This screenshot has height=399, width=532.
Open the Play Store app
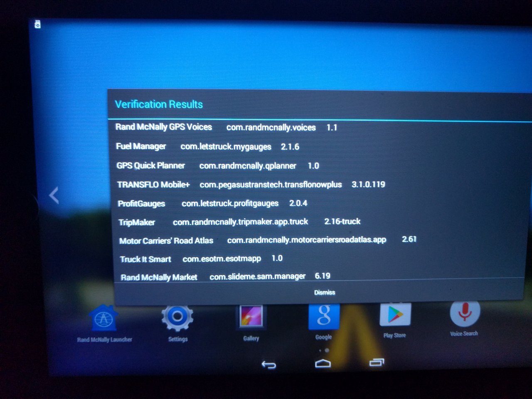click(x=395, y=315)
